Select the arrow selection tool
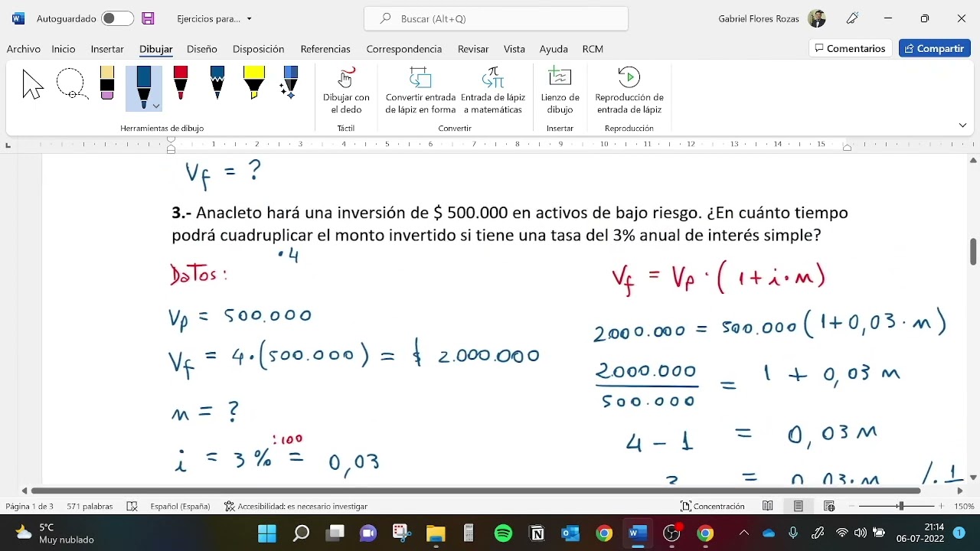 [33, 84]
